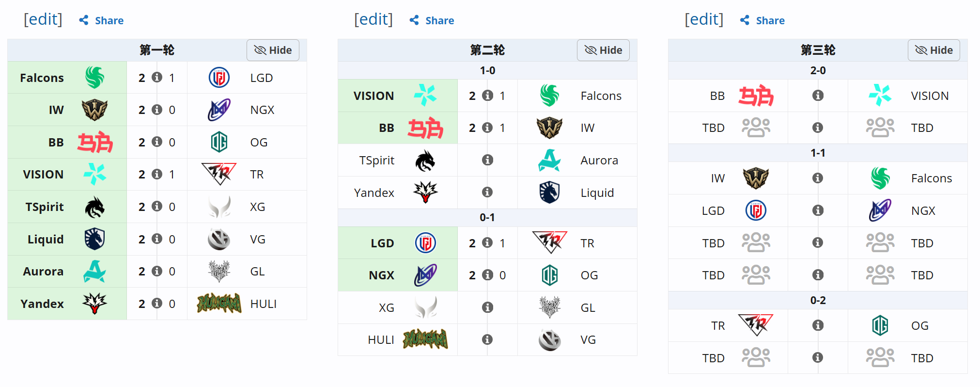
Task: Click the HULI logo in round one
Action: pos(219,304)
